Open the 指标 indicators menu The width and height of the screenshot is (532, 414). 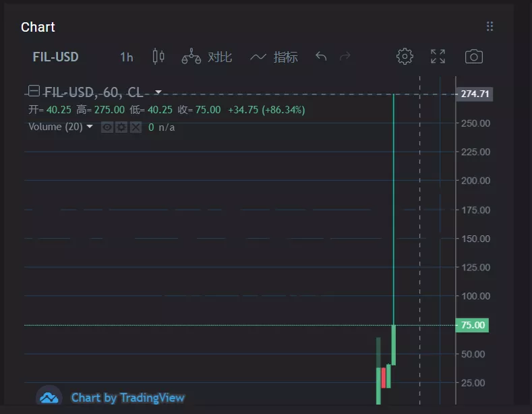click(286, 57)
